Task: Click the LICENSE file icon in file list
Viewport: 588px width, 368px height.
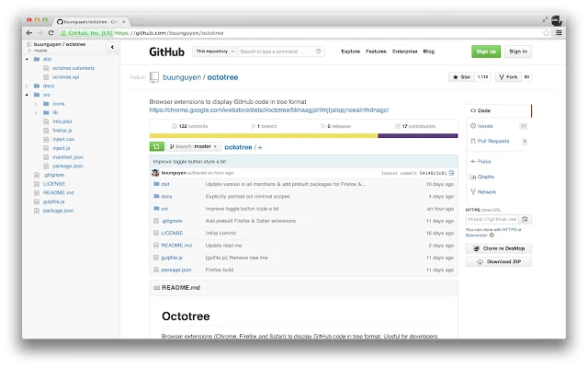Action: coord(156,233)
